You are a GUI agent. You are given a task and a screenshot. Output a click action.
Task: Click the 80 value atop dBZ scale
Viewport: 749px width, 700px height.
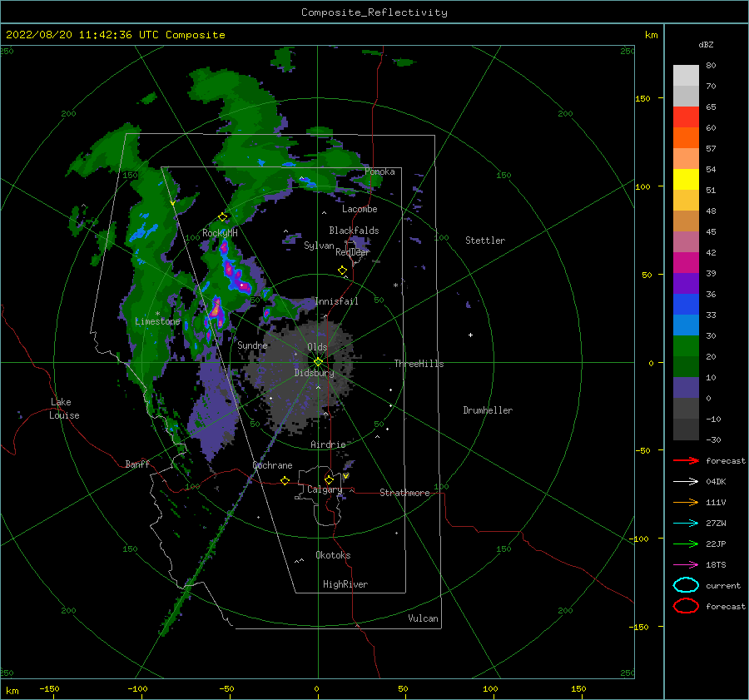[x=711, y=66]
